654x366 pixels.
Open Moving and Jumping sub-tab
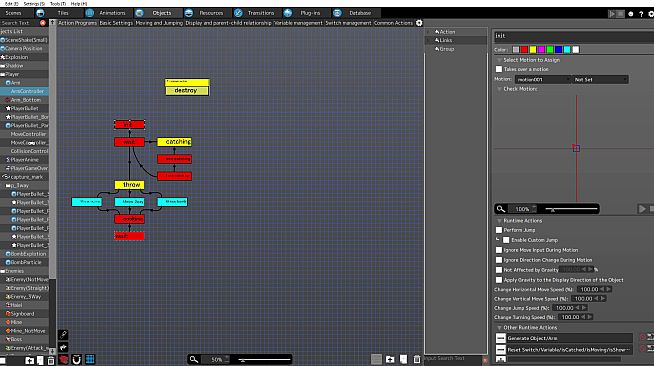coord(159,23)
